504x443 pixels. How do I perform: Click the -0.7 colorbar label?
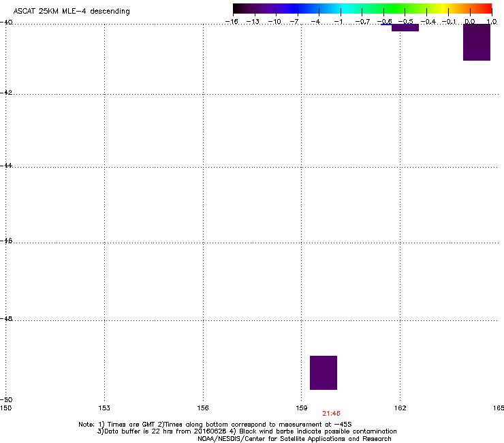pyautogui.click(x=362, y=22)
